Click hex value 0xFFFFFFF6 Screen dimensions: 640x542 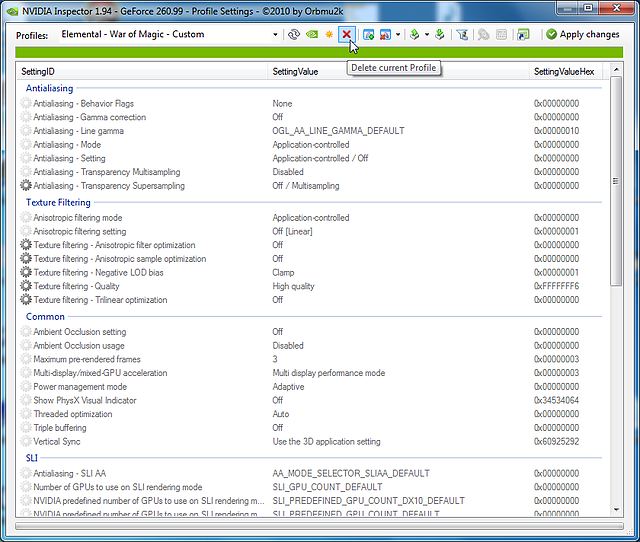point(556,286)
